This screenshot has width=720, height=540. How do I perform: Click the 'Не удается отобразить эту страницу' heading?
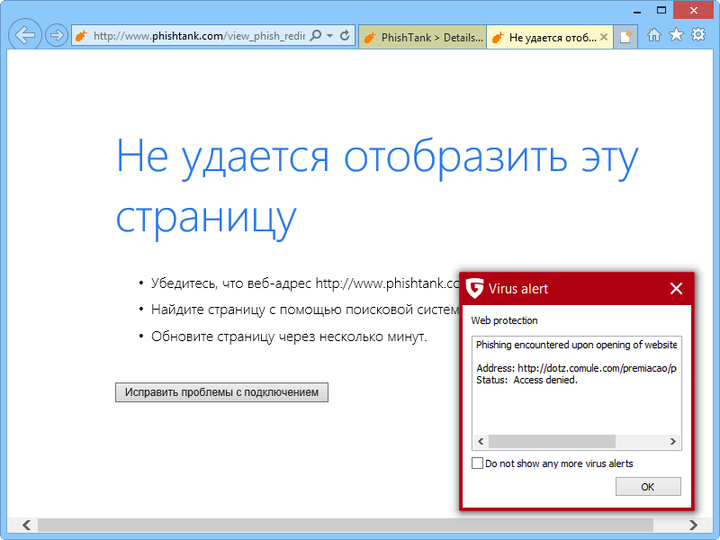coord(377,188)
